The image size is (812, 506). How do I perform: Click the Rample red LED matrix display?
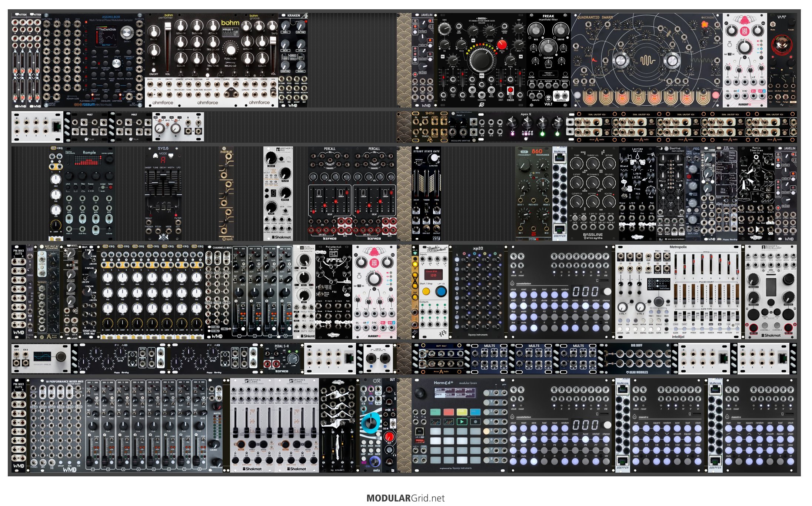coord(88,160)
